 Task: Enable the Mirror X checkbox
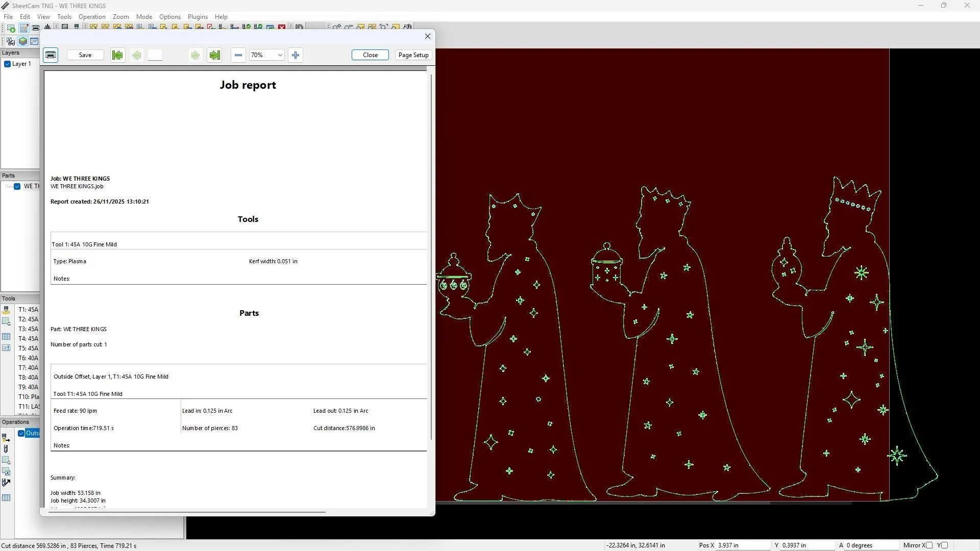coord(929,545)
